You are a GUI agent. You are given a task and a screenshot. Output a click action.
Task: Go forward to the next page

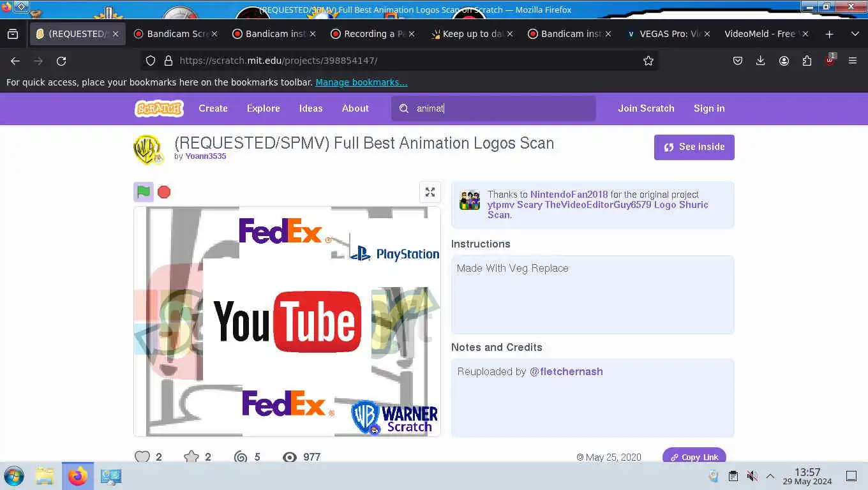(38, 61)
